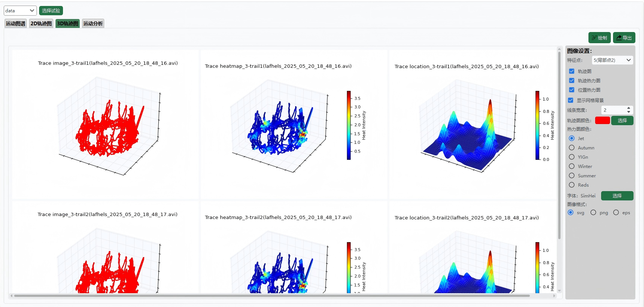Click 选择 button next to font SimHei
The width and height of the screenshot is (644, 307).
(x=617, y=196)
